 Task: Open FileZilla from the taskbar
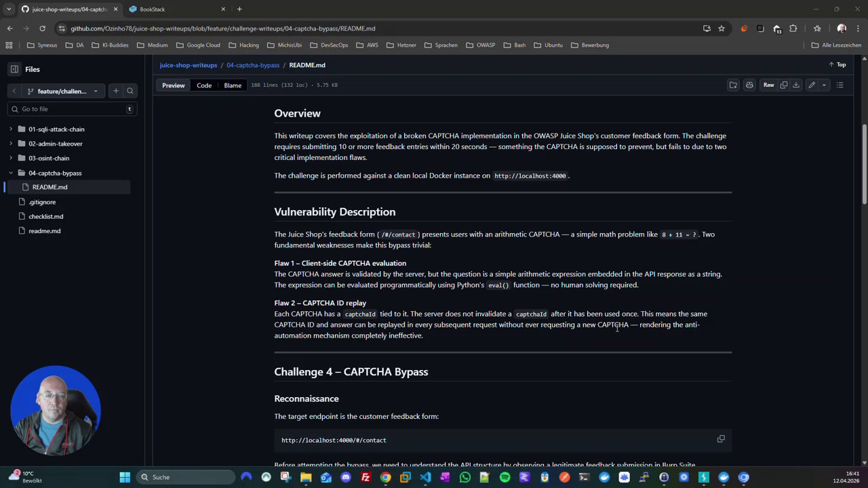pyautogui.click(x=366, y=477)
